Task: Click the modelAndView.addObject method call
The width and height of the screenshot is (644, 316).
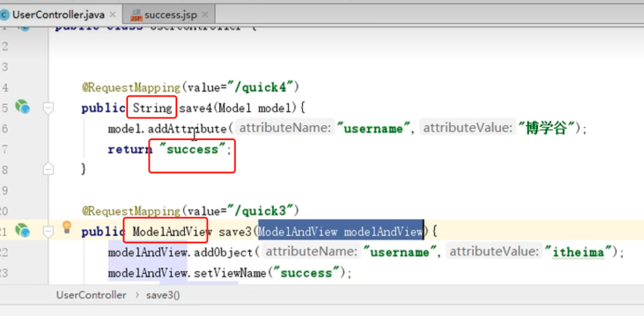Action: (x=180, y=252)
